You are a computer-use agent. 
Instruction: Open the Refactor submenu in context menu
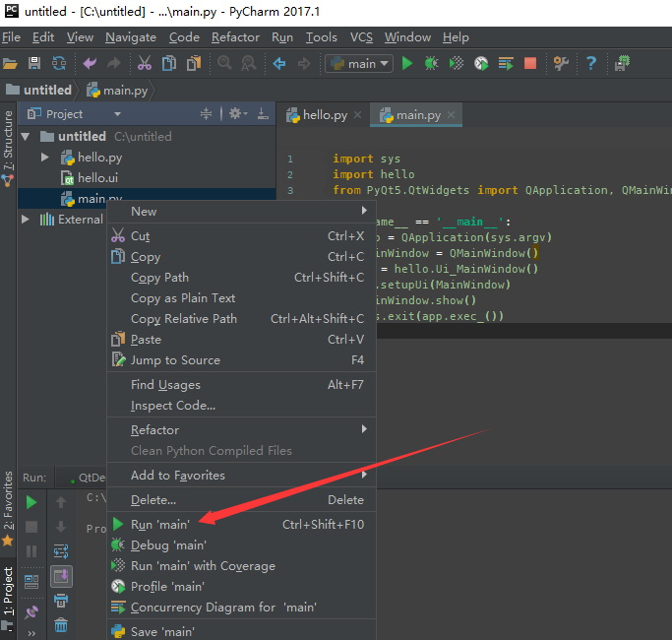point(241,430)
